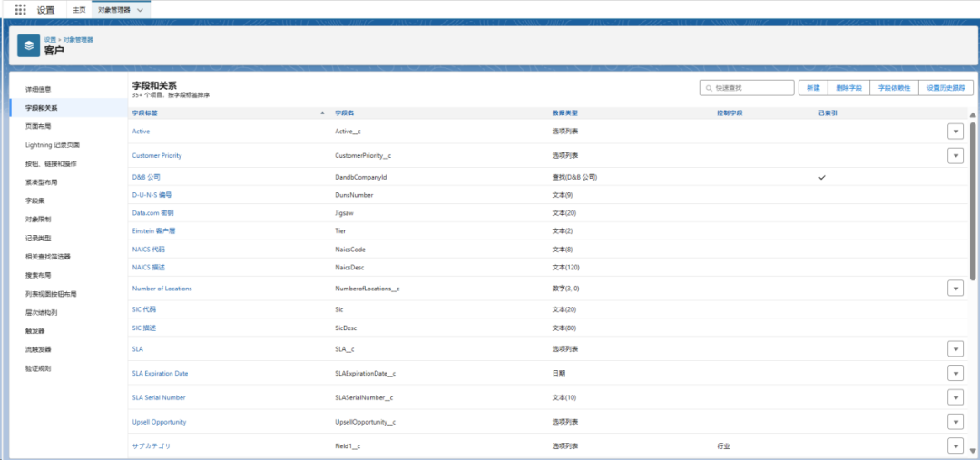Open 详细信息 in the sidebar
This screenshot has width=980, height=460.
pos(38,89)
